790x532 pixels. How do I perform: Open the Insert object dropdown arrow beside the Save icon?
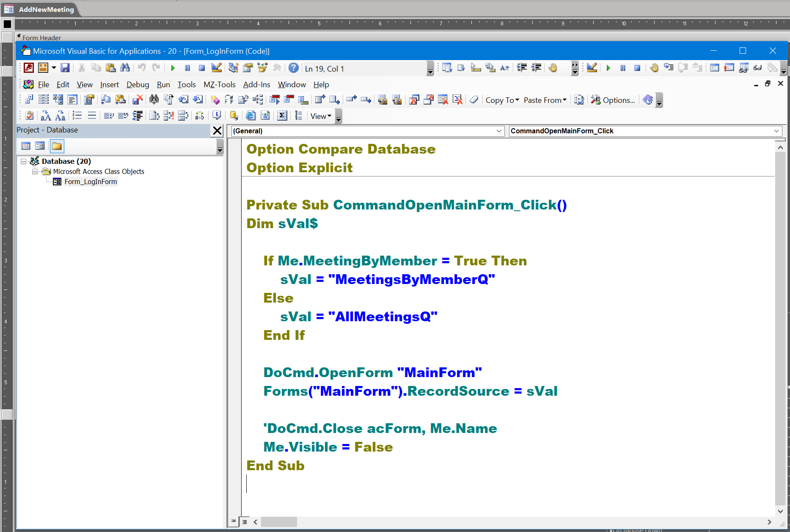[54, 68]
